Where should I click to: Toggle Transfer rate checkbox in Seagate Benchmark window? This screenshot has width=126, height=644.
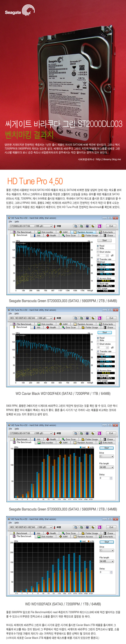click(x=98, y=259)
